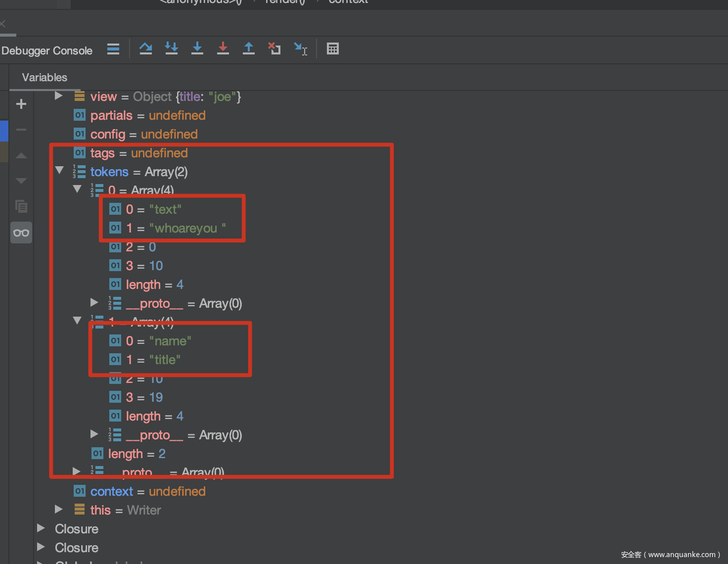Expand the view Object node
Screen dimensions: 728x564
tap(58, 96)
